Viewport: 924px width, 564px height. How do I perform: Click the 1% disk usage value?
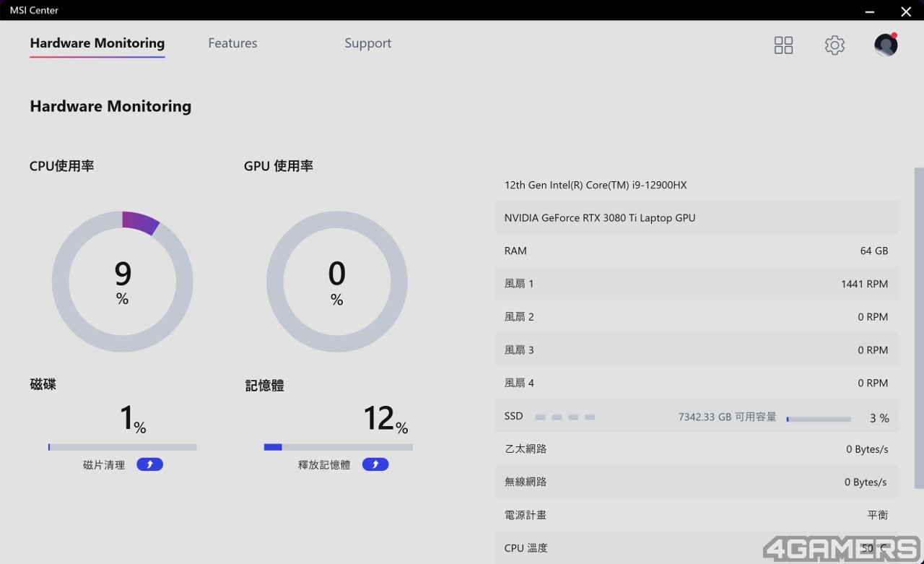(133, 419)
